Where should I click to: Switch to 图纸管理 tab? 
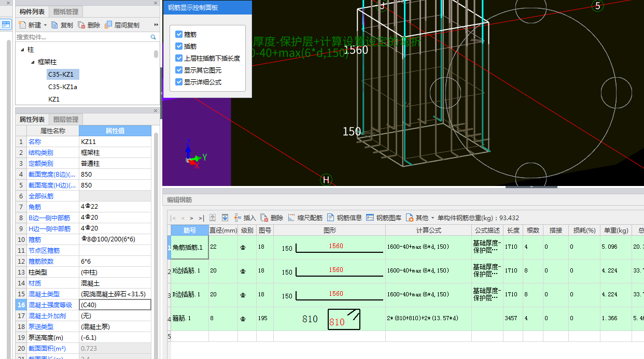65,11
